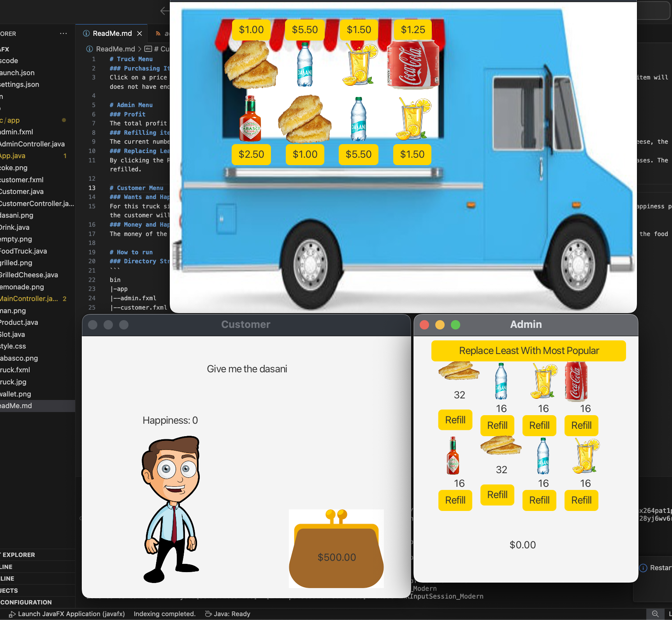Viewport: 672px width, 620px height.
Task: Click the bottom grilled cheese icon in Admin window
Action: pos(501,446)
